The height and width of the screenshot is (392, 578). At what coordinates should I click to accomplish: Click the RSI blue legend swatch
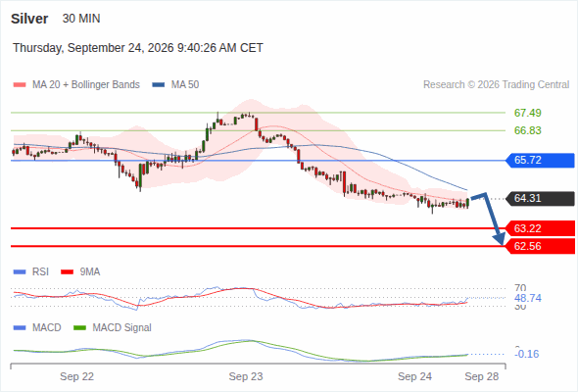pos(20,272)
